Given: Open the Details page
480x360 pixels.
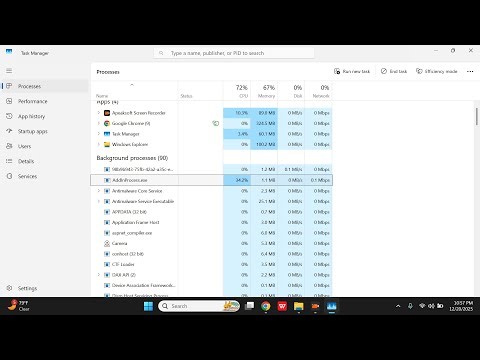Looking at the screenshot, I should (x=45, y=161).
